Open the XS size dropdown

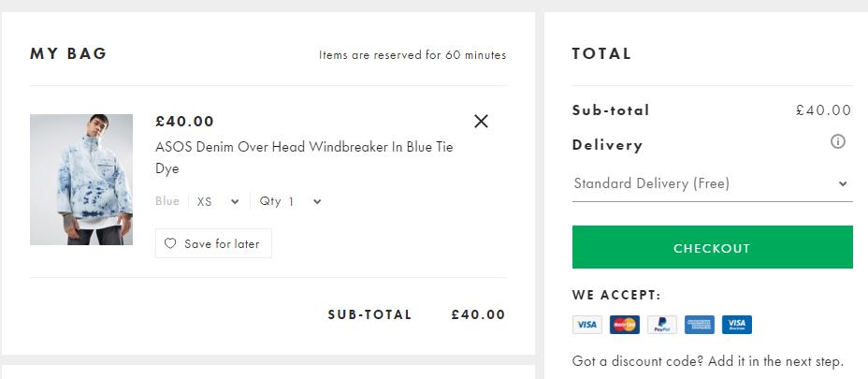pyautogui.click(x=218, y=201)
